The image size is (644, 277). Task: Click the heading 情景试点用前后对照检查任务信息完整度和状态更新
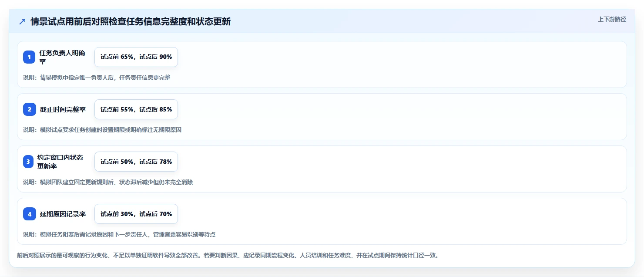tap(131, 22)
